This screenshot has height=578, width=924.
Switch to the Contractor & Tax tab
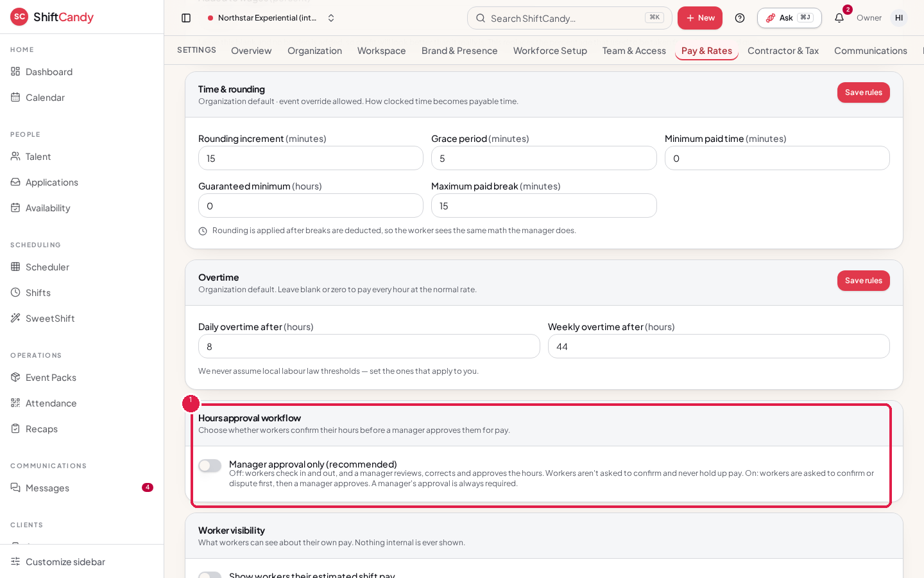783,51
